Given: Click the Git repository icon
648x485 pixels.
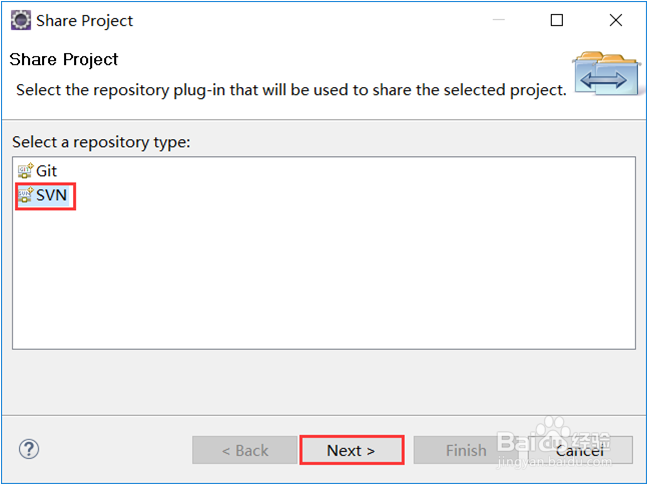Looking at the screenshot, I should coord(25,171).
